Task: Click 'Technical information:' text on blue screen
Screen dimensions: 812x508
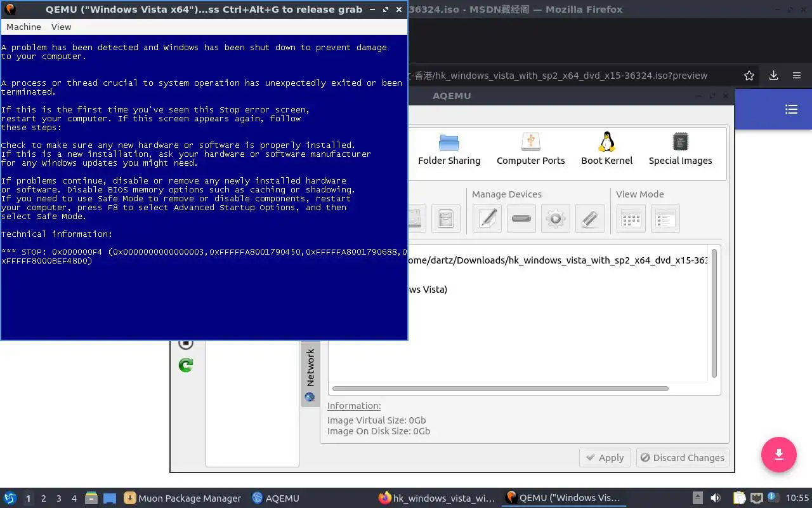Action: point(57,234)
